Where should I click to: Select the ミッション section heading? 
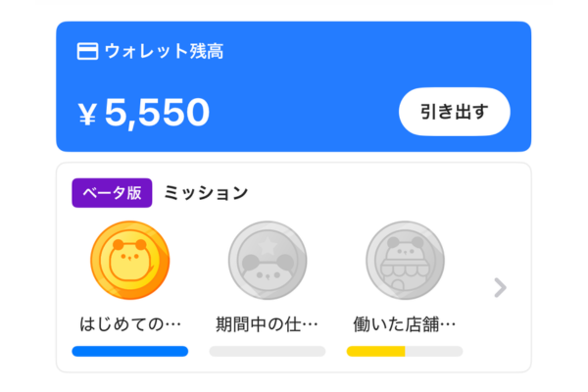(x=206, y=193)
